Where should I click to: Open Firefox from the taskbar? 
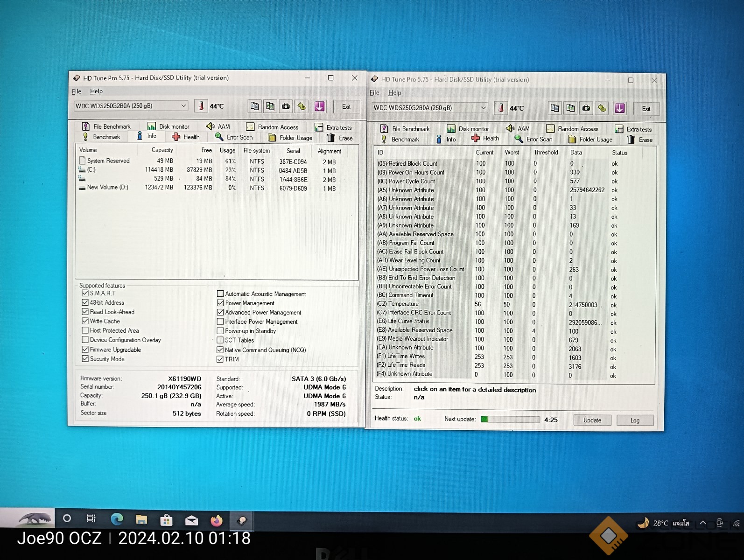(216, 520)
